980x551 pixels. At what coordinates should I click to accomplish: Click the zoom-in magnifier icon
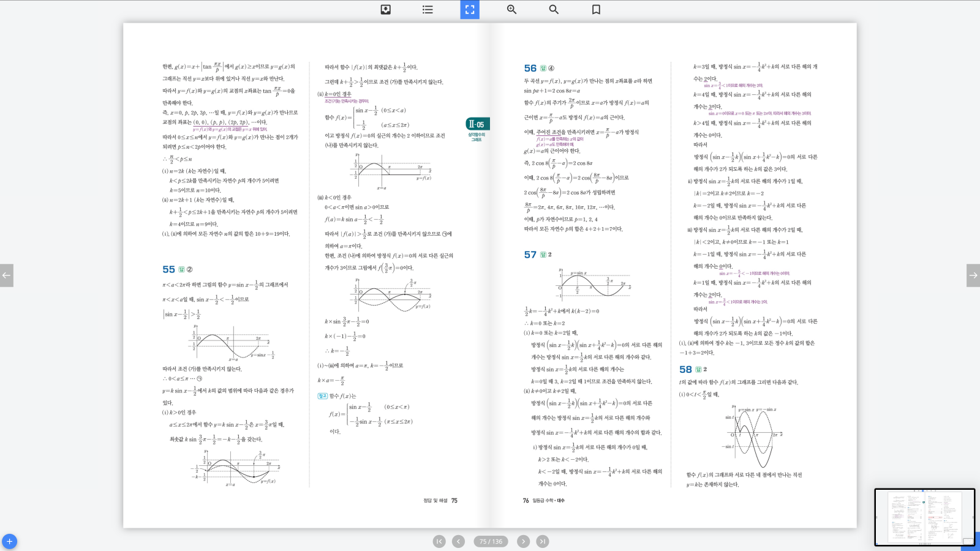tap(511, 9)
